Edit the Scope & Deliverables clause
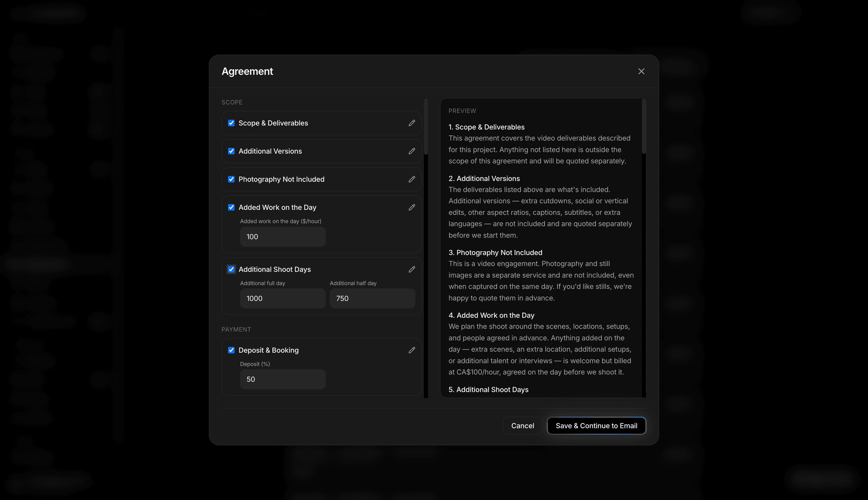 [x=412, y=123]
